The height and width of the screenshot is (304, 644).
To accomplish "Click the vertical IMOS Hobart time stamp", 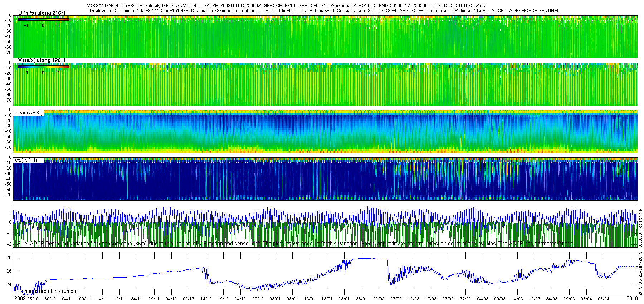I will pos(641,252).
